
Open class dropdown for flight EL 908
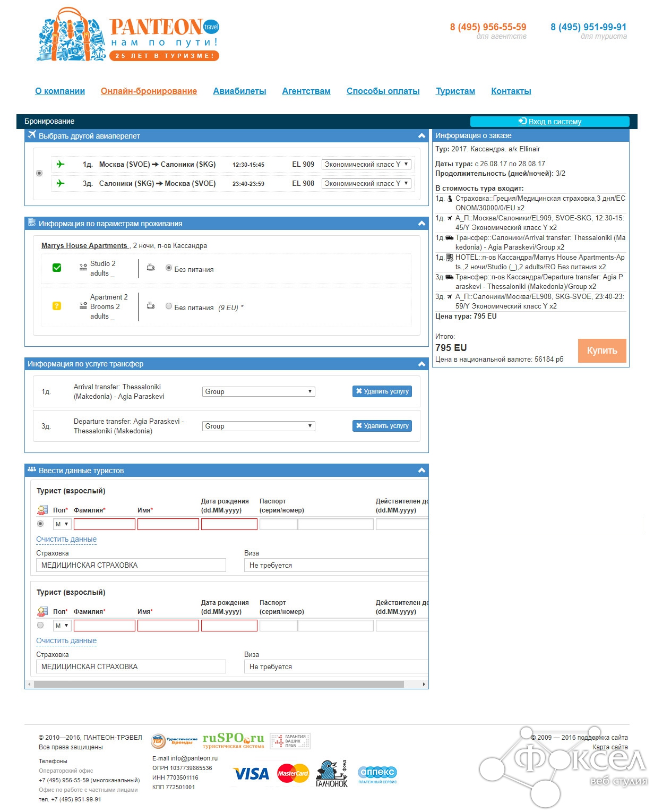[x=367, y=183]
